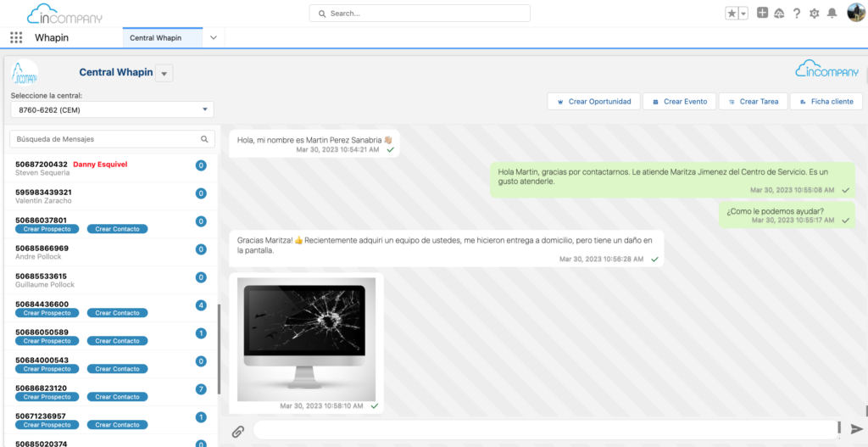This screenshot has width=868, height=447.
Task: Click the Crear Oportunidad button
Action: tap(593, 102)
